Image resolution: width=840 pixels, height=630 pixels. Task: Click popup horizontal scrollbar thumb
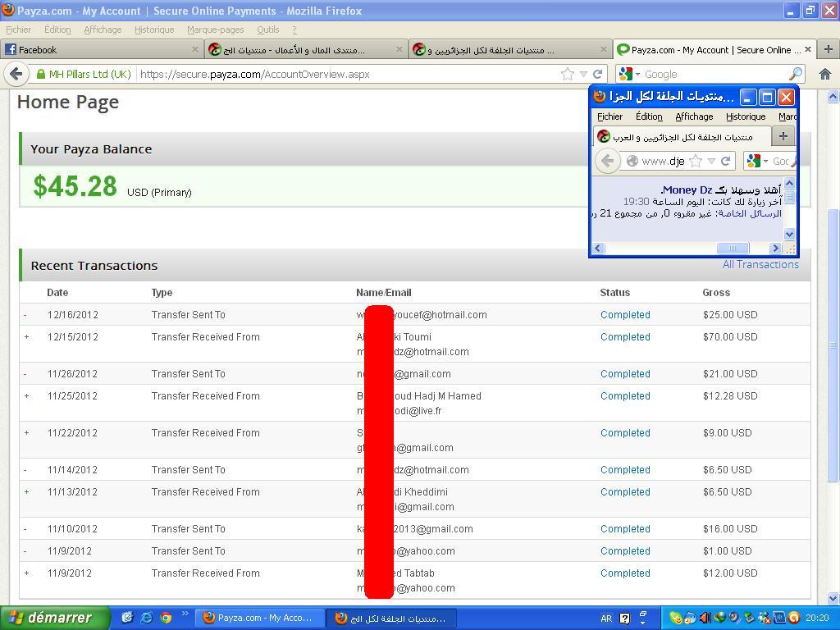pos(733,248)
